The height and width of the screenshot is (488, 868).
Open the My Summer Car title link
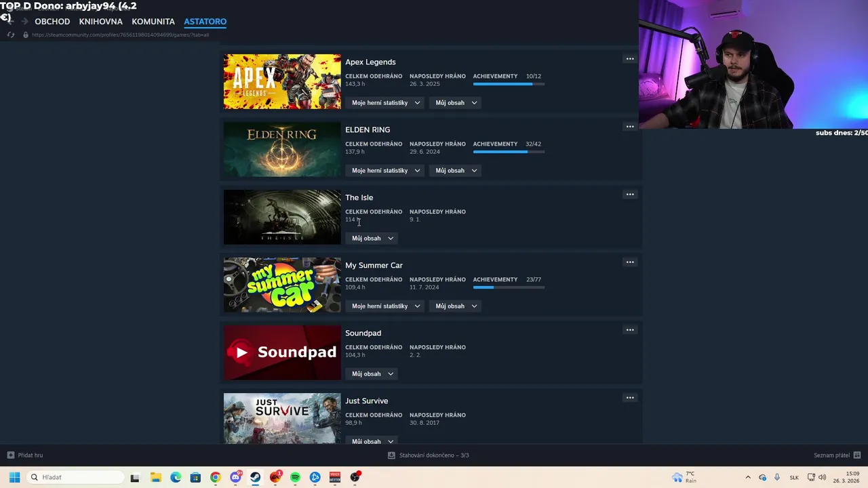click(x=374, y=265)
